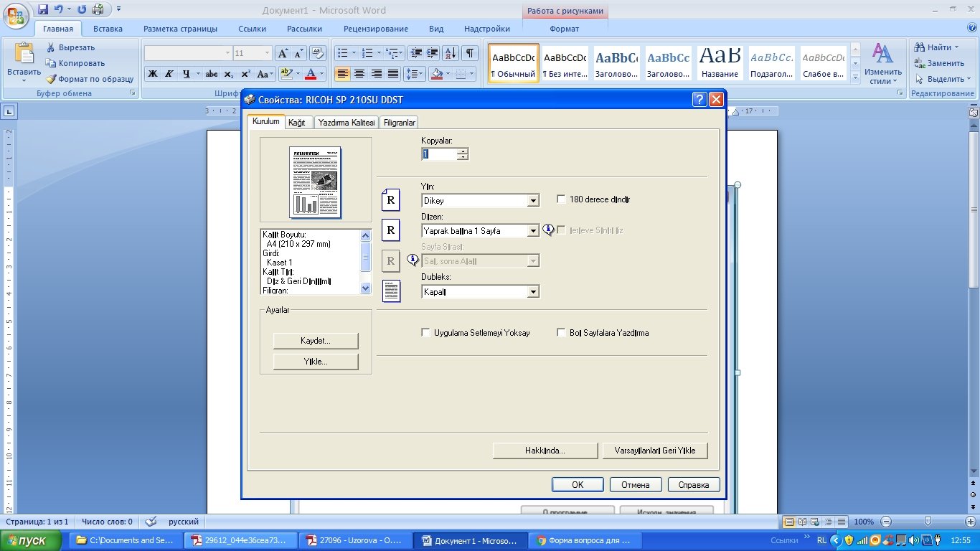Screen dimensions: 980x551
Task: Click the Yükle... button
Action: [316, 362]
